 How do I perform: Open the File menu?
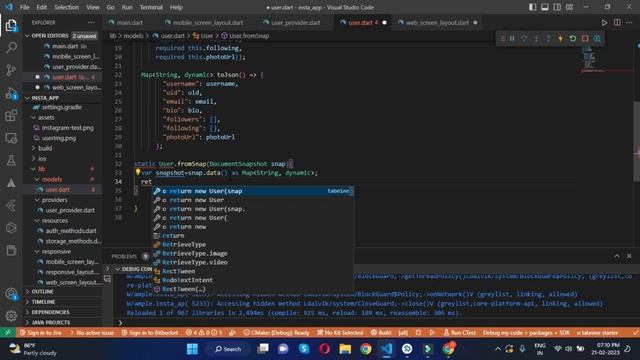(x=24, y=7)
